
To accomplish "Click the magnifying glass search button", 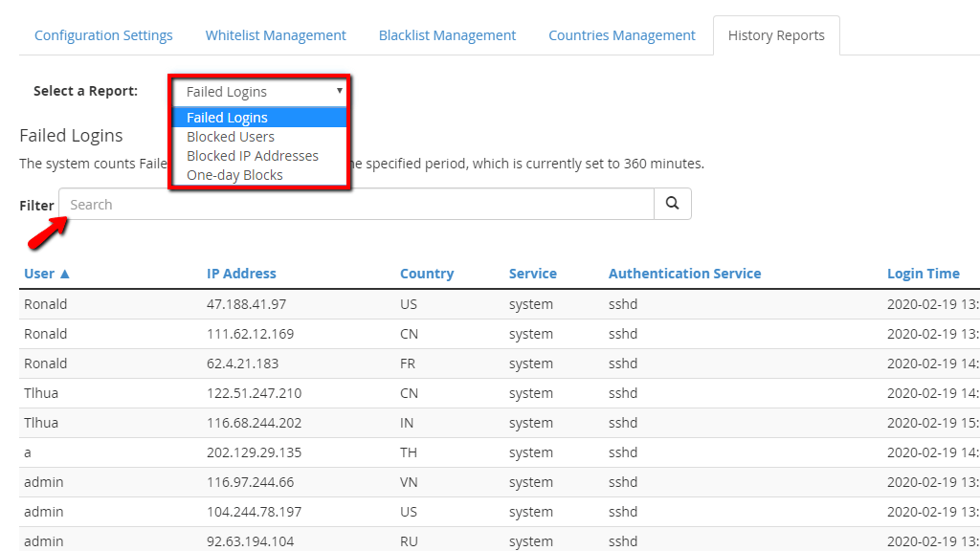I will 673,204.
